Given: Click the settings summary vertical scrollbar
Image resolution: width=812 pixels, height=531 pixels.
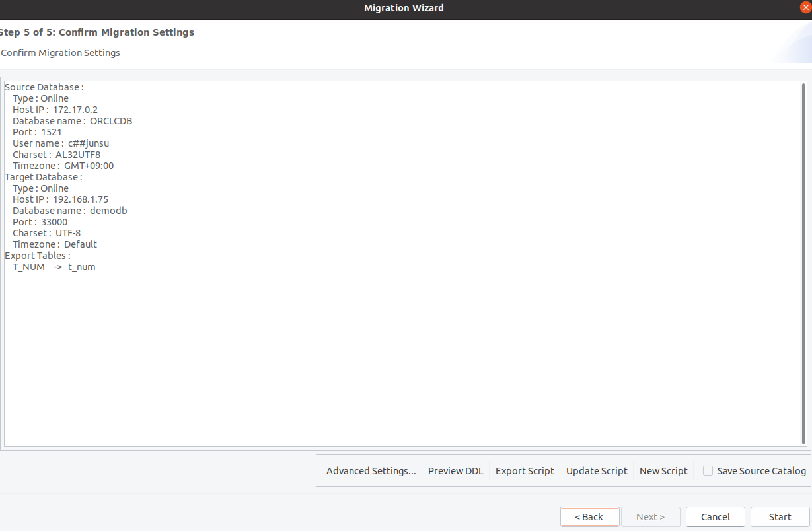Looking at the screenshot, I should (x=803, y=263).
